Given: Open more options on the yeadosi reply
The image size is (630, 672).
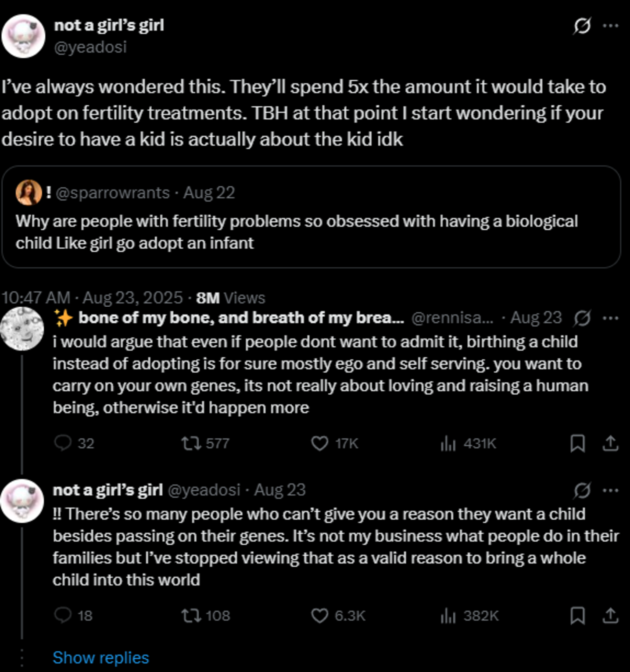Looking at the screenshot, I should pos(611,491).
